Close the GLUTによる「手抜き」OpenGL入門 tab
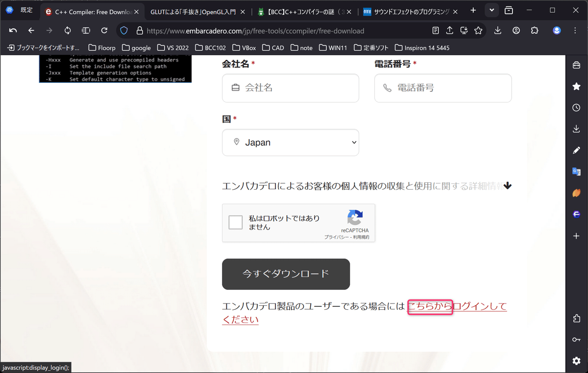Screen dimensions: 588x373 pyautogui.click(x=243, y=11)
